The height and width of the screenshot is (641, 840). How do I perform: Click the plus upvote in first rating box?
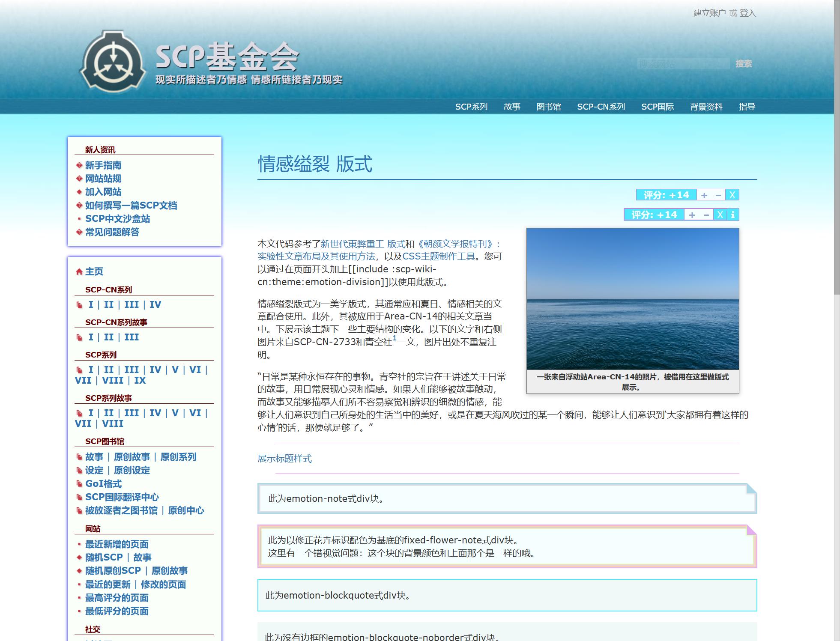(x=704, y=195)
